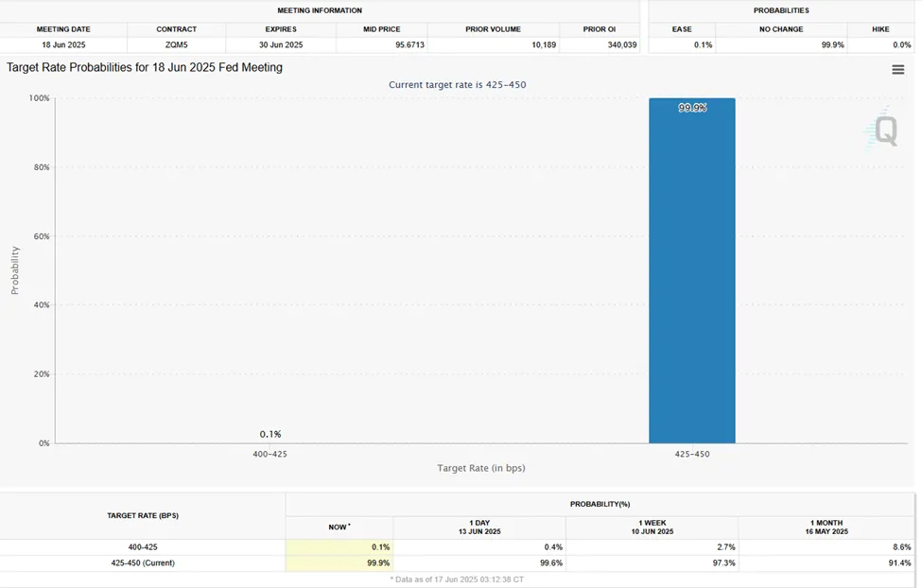This screenshot has width=922, height=588.
Task: Click the data timestamp note at the bottom
Action: pos(457,579)
